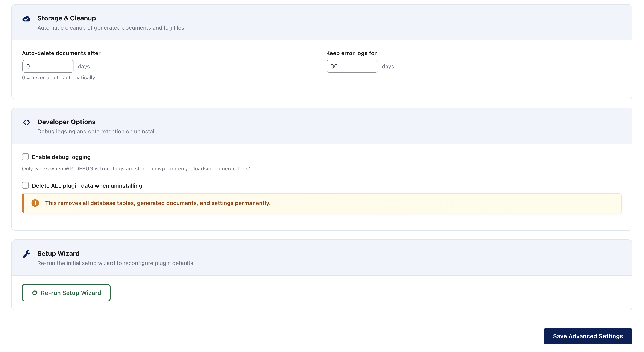Click the Auto-delete documents days input field

click(48, 66)
